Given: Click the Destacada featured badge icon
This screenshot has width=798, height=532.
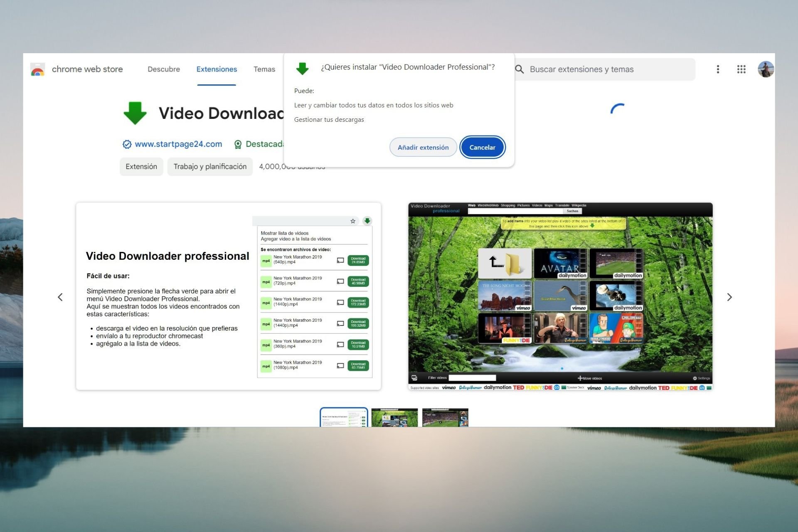Looking at the screenshot, I should pos(238,144).
